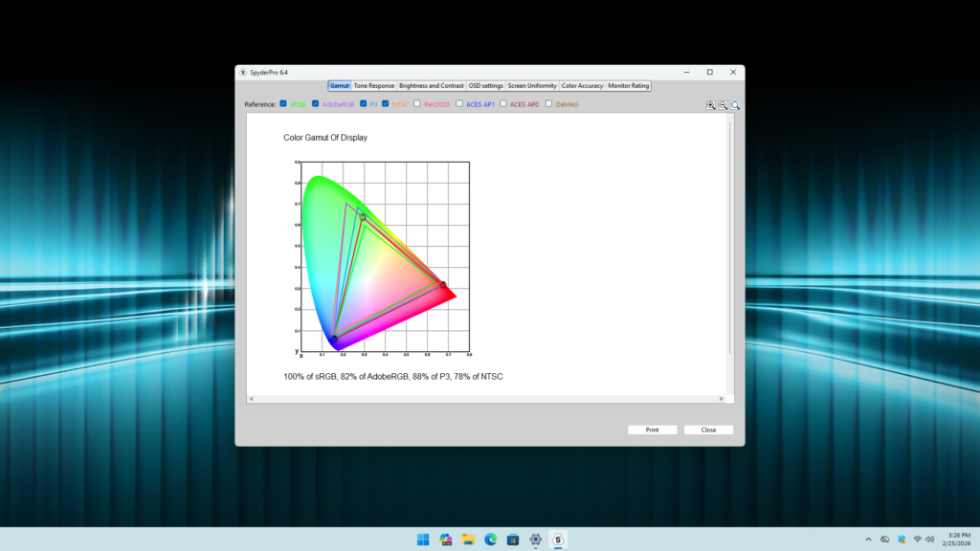Go to the Screen Uniformity tab
This screenshot has height=551, width=980.
(532, 85)
